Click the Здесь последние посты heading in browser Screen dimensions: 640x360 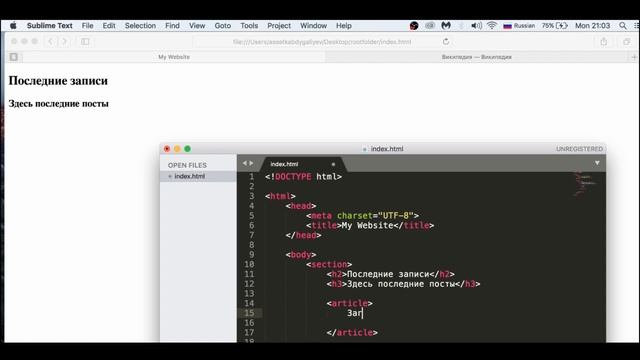pos(58,103)
